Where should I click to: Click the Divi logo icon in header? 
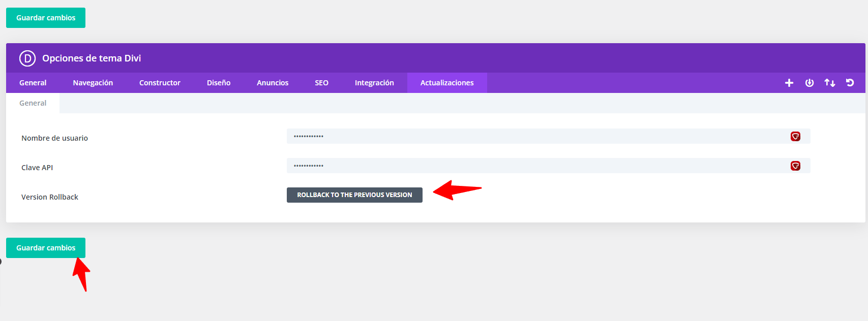pos(27,58)
